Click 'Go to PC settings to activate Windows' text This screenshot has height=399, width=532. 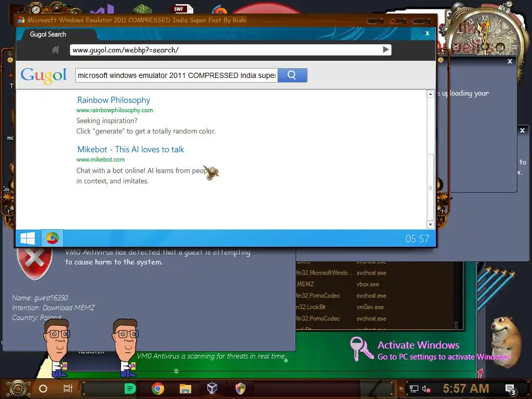pos(444,357)
